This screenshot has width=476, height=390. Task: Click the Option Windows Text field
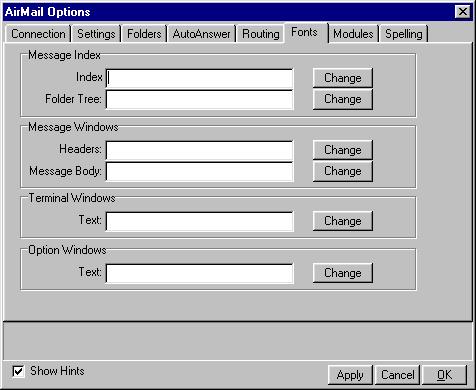pos(200,273)
